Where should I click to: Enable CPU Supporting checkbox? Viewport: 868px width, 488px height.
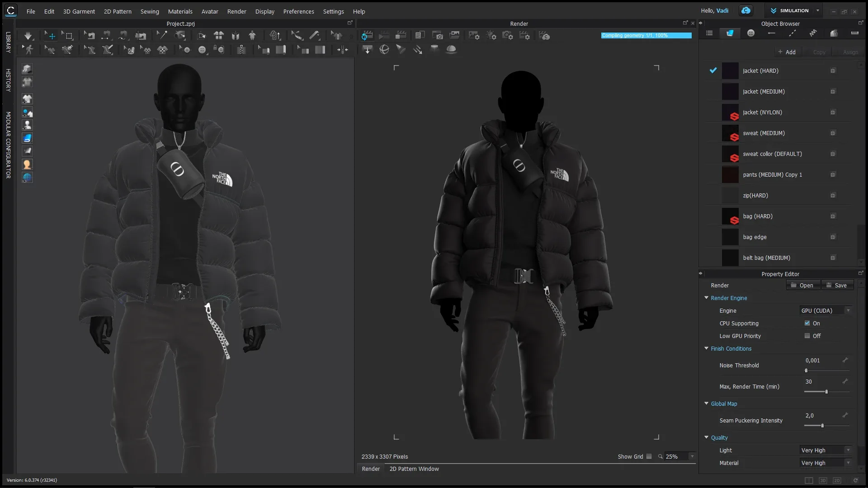pyautogui.click(x=807, y=323)
